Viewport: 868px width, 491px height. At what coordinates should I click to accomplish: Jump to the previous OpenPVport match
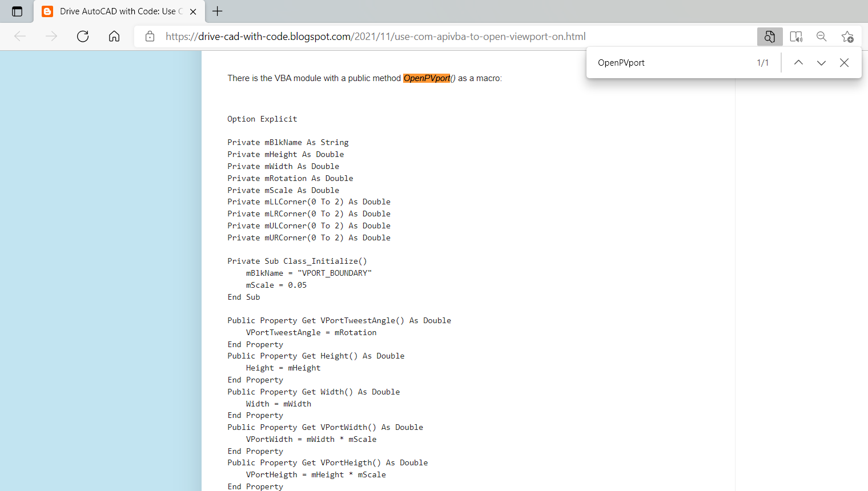pyautogui.click(x=798, y=62)
